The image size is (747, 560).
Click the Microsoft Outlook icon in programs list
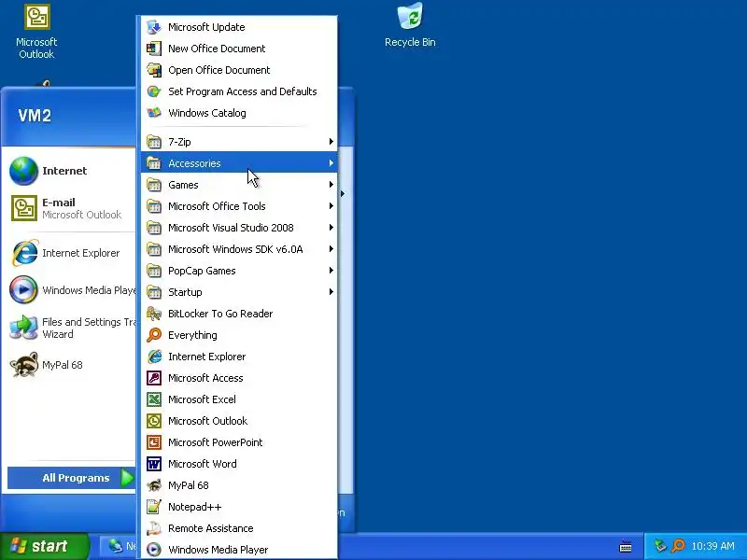(153, 421)
